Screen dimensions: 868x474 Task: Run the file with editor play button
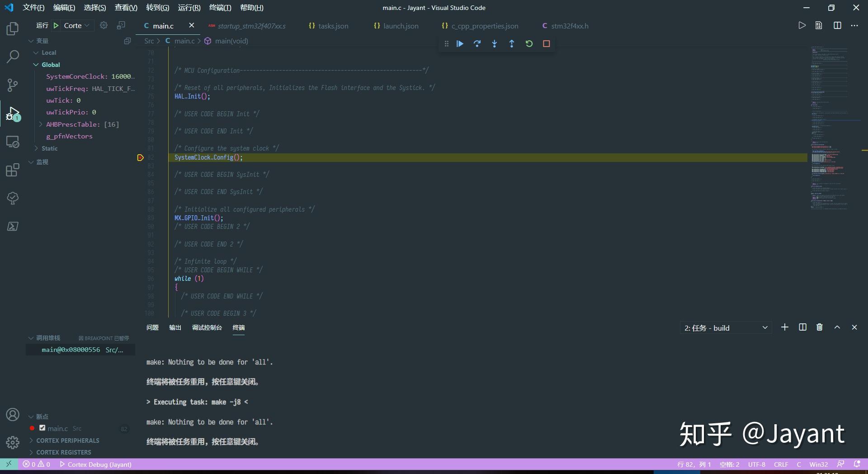click(x=802, y=25)
